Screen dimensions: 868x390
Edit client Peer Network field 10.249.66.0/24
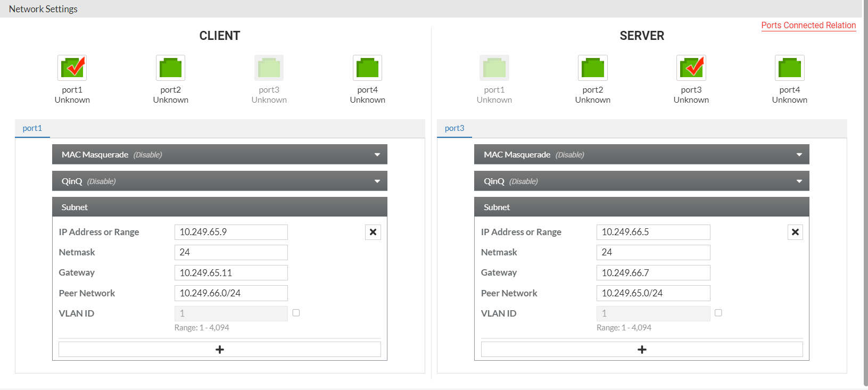pos(231,293)
